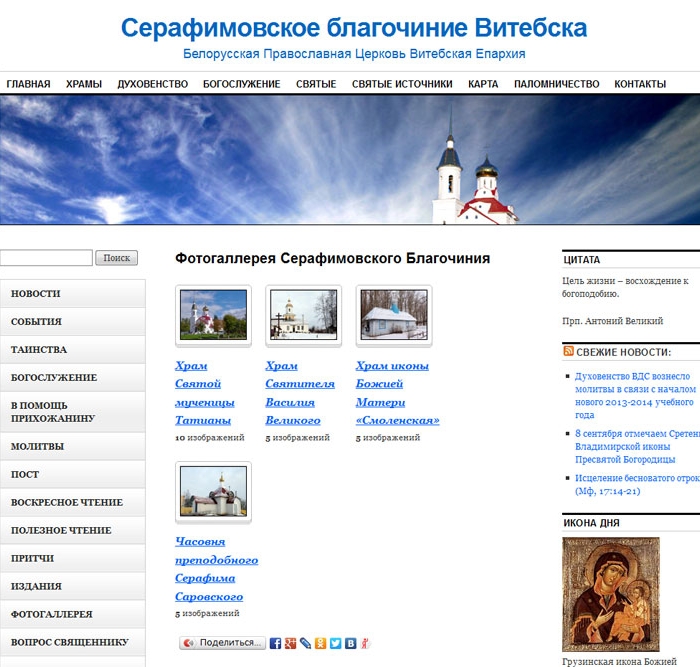Screen dimensions: 700x667
Task: Click inside the search text field
Action: 46,258
